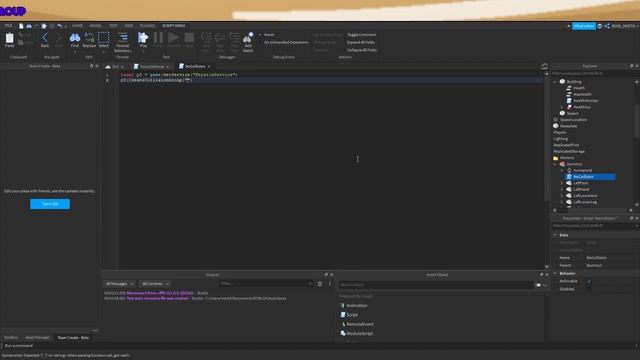Click the script editor vertical scrollbar
Viewport: 640px width, 360px height.
click(547, 139)
